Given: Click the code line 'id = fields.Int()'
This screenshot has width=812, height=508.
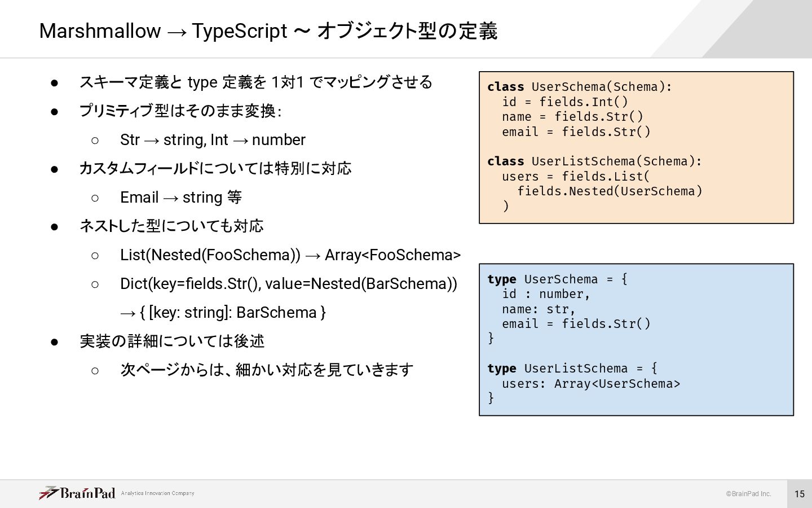Looking at the screenshot, I should tap(565, 102).
